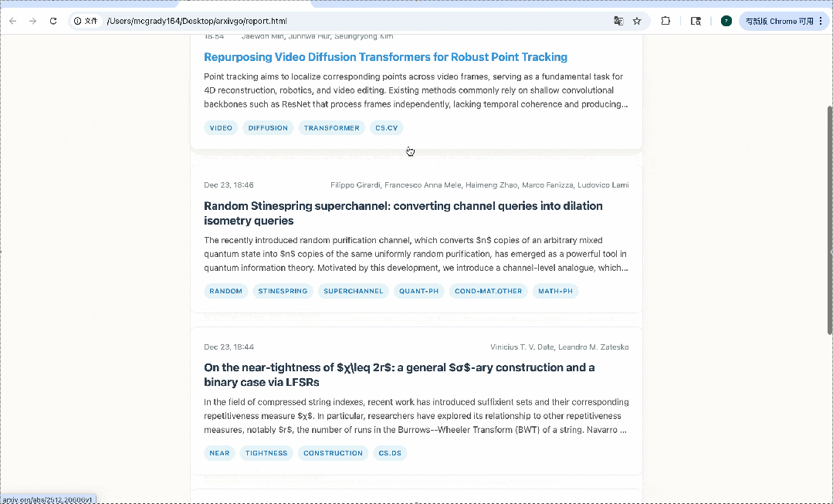The image size is (833, 504).
Task: Click the SUPERCHANNEL tag
Action: tap(353, 291)
